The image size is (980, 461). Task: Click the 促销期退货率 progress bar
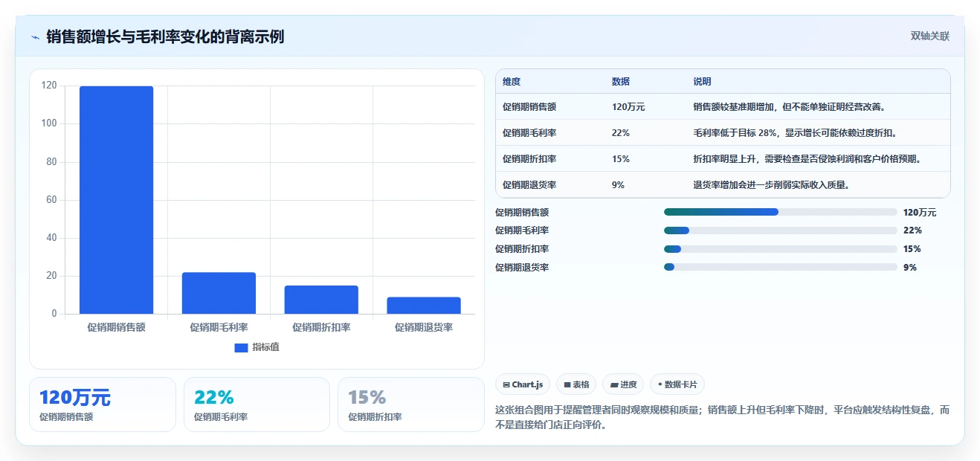[x=781, y=267]
